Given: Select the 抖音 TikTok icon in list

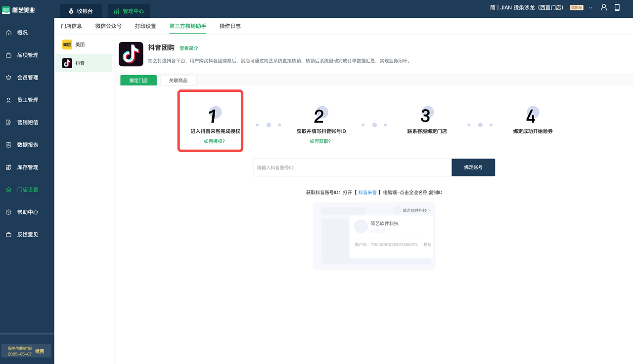Looking at the screenshot, I should pos(67,63).
